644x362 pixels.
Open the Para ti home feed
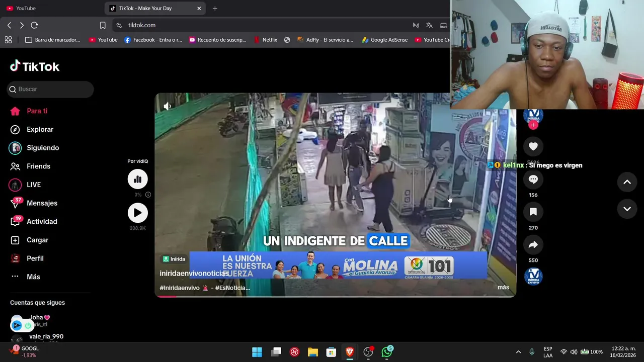[x=29, y=111]
